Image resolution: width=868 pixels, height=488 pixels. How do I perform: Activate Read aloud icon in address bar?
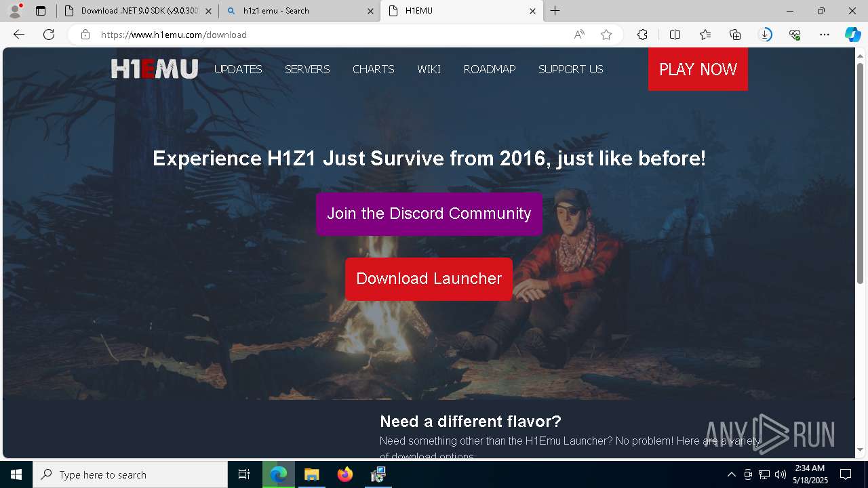[x=579, y=35]
